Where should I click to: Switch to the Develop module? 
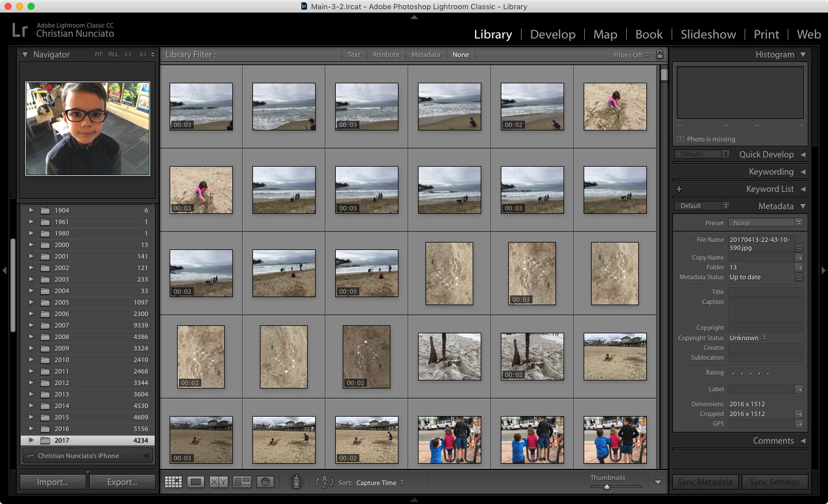553,34
